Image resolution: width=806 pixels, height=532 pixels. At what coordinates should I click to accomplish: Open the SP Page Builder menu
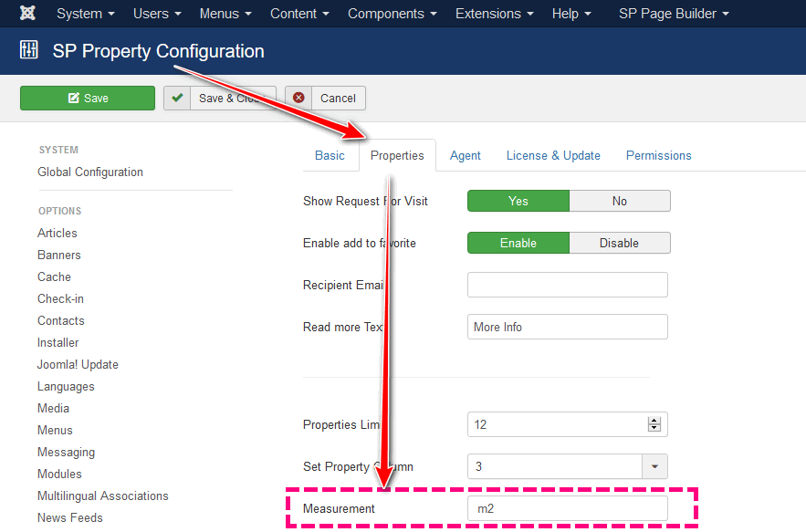tap(674, 14)
